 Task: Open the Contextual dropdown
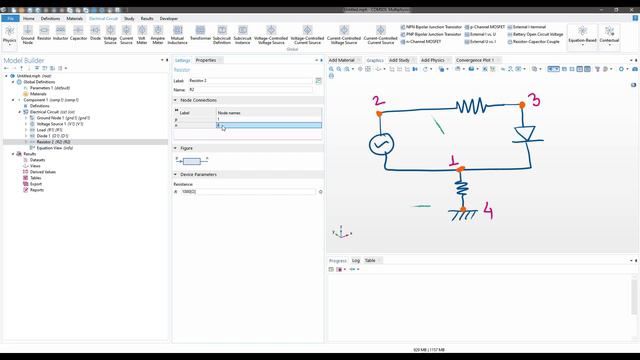pos(609,35)
